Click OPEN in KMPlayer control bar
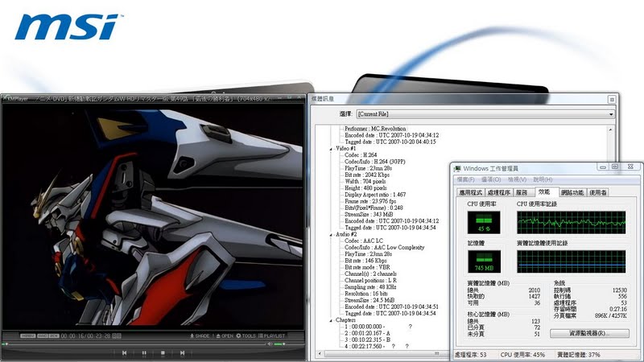The width and height of the screenshot is (644, 362). 225,335
